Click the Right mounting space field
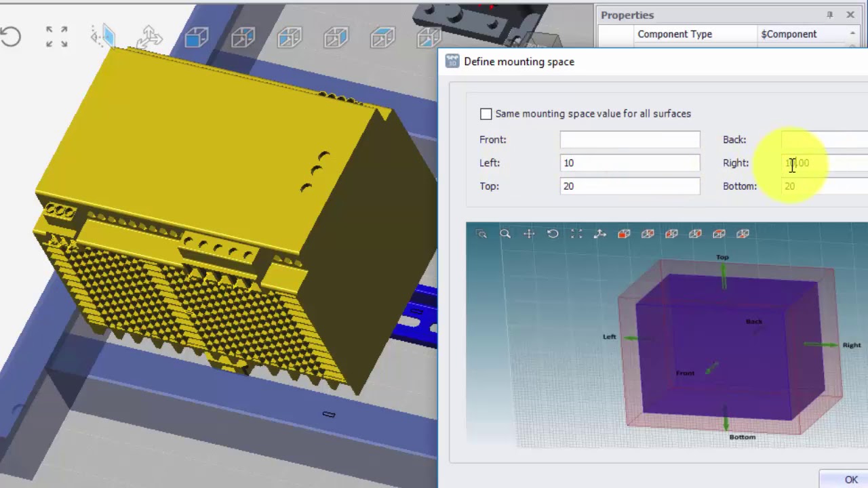The image size is (868, 488). 825,163
